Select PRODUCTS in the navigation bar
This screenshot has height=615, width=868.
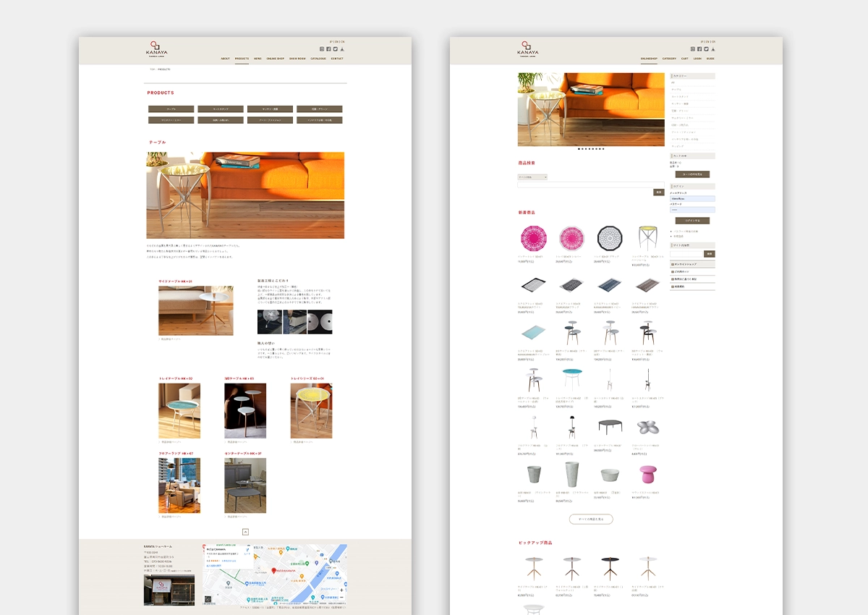[242, 59]
